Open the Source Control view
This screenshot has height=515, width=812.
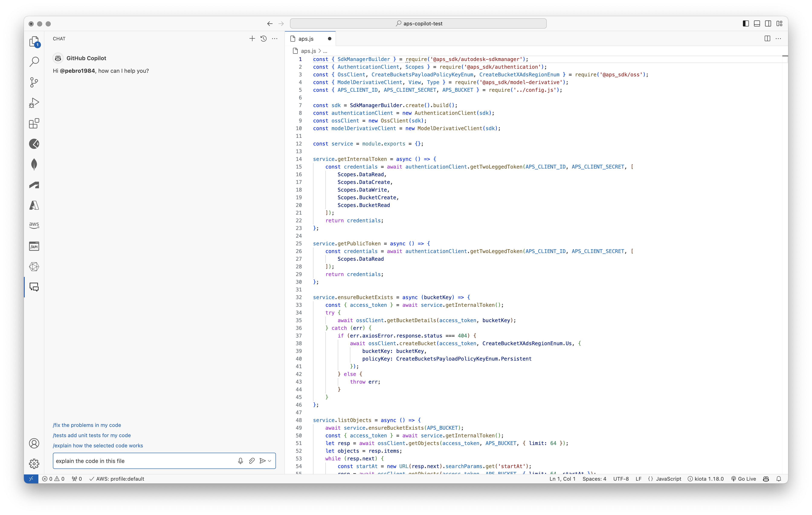(x=34, y=82)
